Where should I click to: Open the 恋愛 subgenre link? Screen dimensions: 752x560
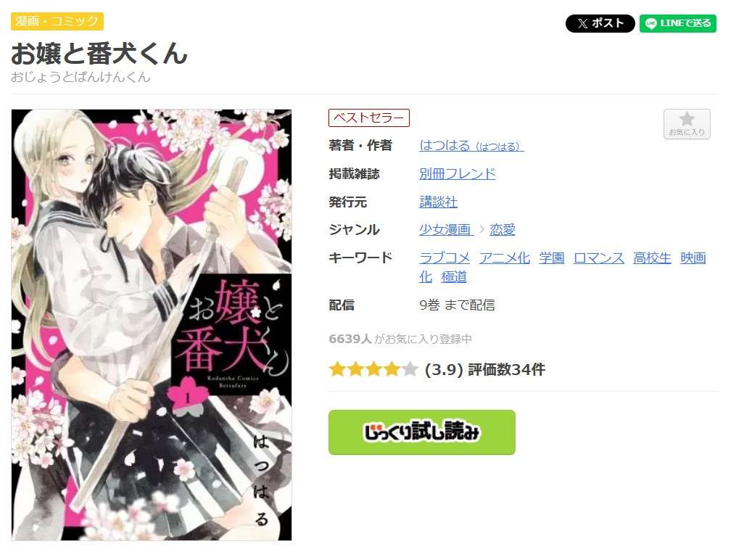(502, 230)
